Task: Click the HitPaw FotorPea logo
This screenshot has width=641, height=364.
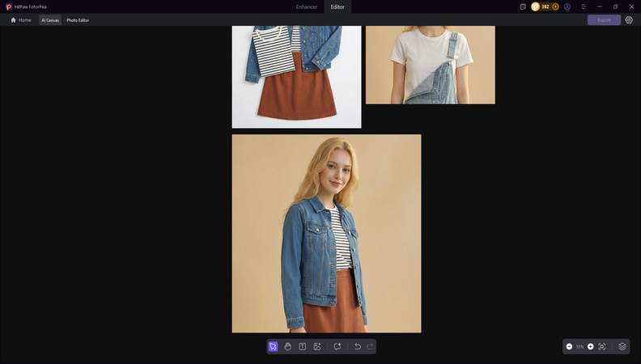Action: pos(9,6)
